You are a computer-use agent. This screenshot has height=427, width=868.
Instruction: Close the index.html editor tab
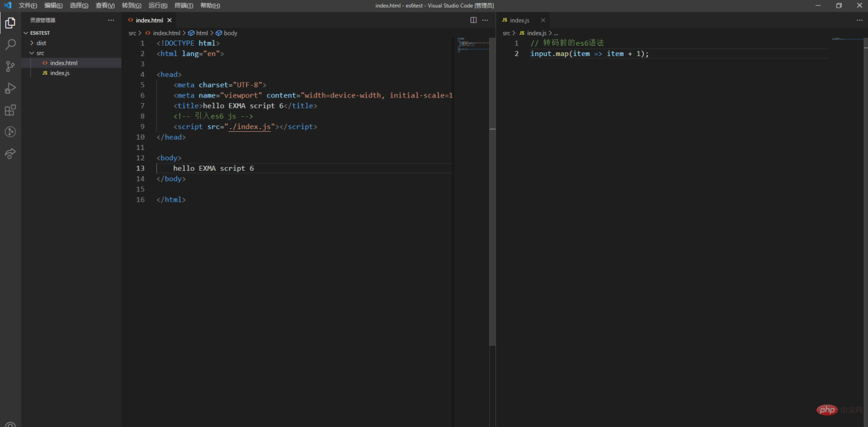pyautogui.click(x=170, y=20)
